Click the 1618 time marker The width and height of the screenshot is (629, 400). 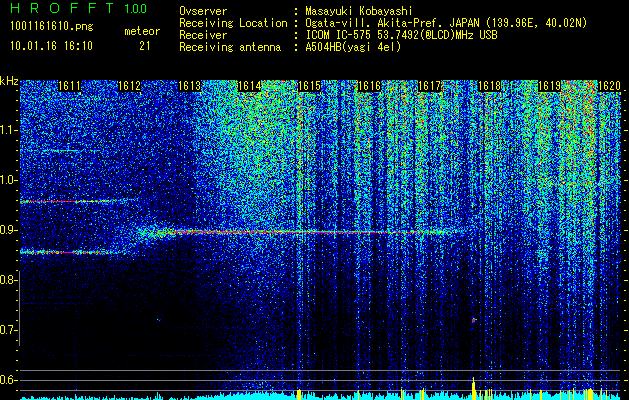pyautogui.click(x=489, y=86)
